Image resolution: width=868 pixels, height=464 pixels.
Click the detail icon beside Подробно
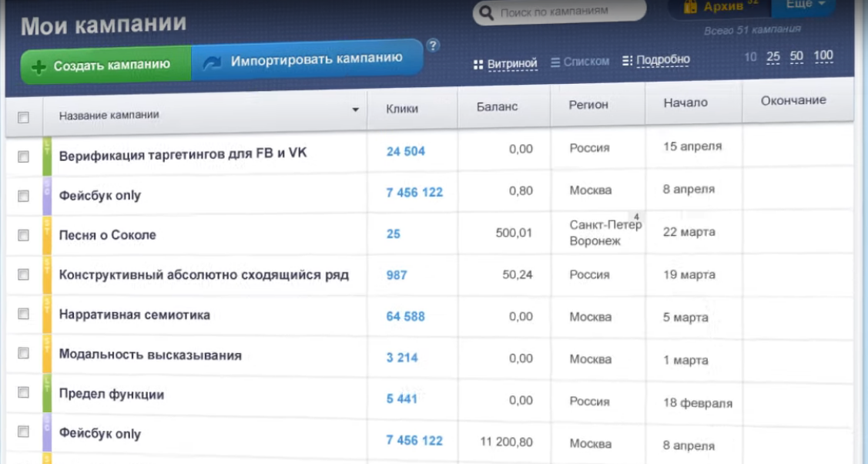click(x=627, y=60)
